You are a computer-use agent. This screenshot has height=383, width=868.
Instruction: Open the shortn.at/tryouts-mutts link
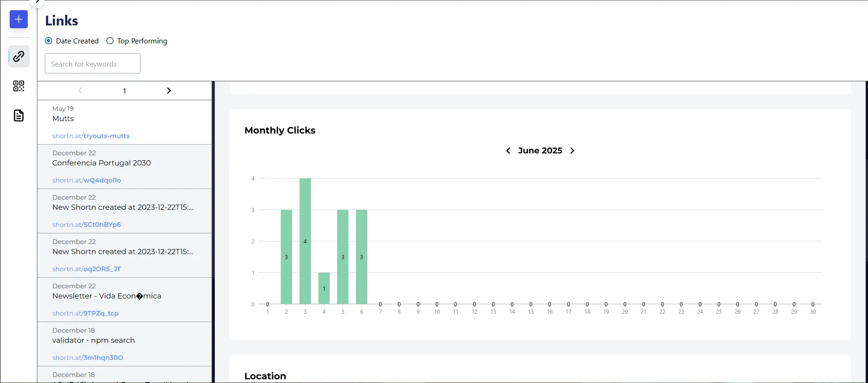[91, 136]
